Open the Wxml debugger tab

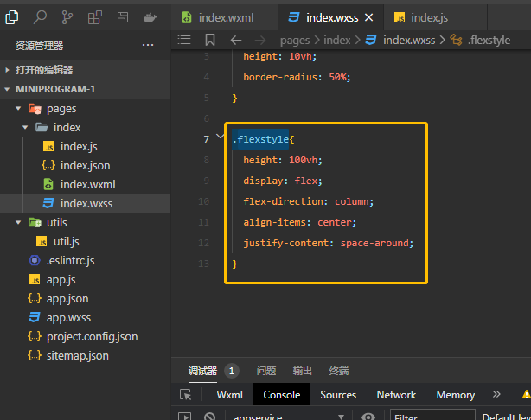(229, 395)
